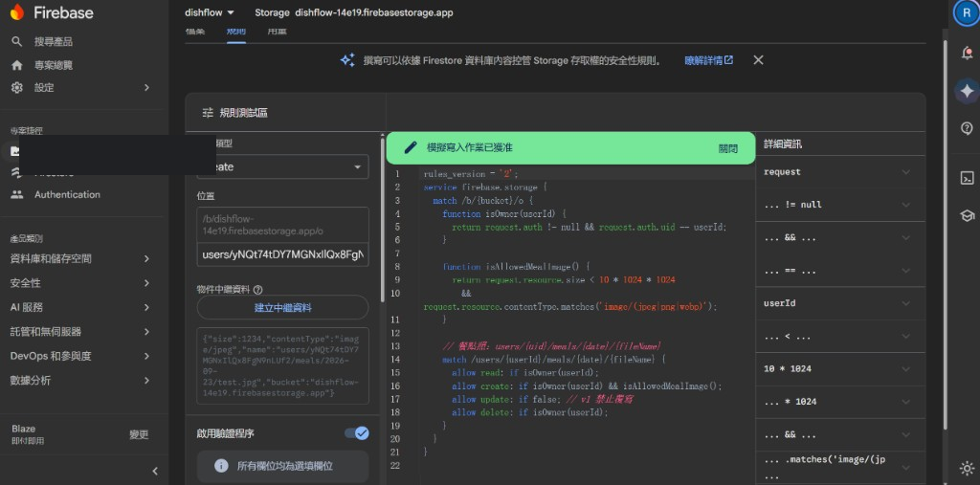The width and height of the screenshot is (980, 485).
Task: Click the Firebase flame logo
Action: click(x=17, y=12)
